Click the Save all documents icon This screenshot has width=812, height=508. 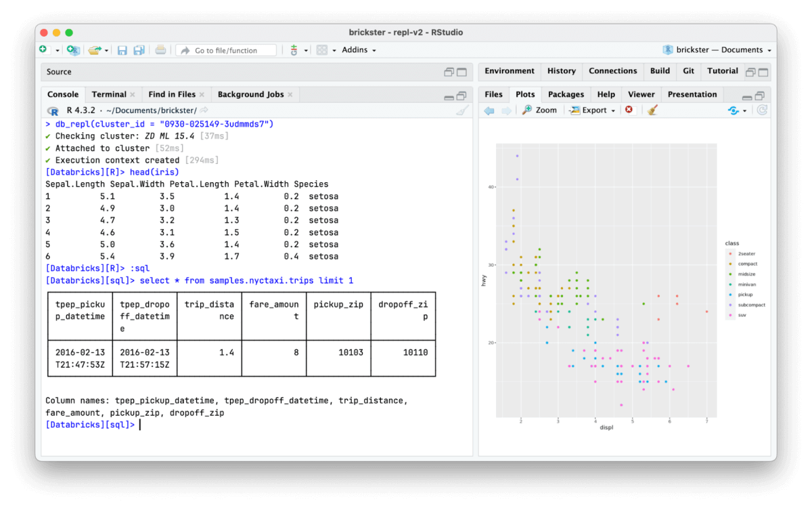pos(139,50)
